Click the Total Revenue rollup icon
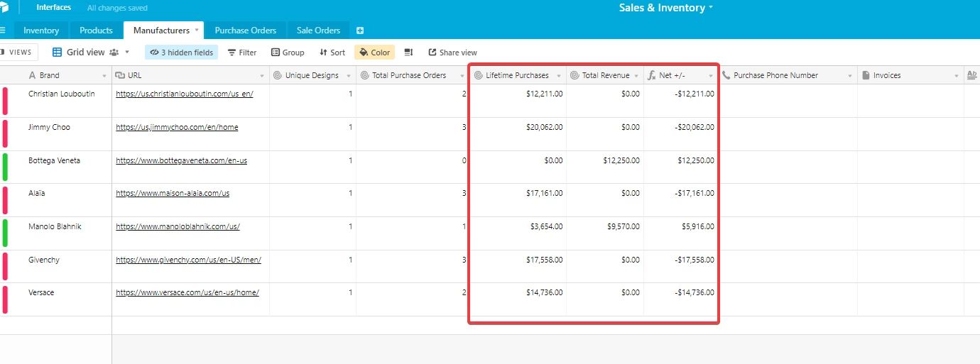This screenshot has height=364, width=980. click(575, 75)
